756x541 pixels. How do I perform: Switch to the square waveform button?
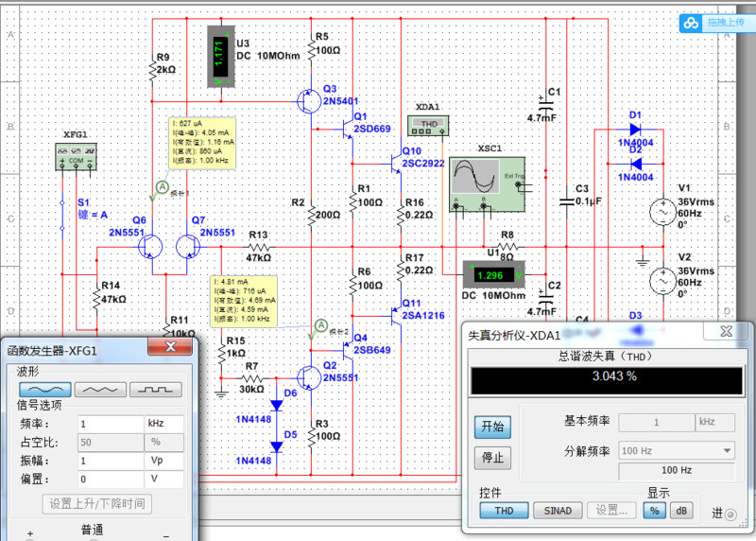click(155, 388)
